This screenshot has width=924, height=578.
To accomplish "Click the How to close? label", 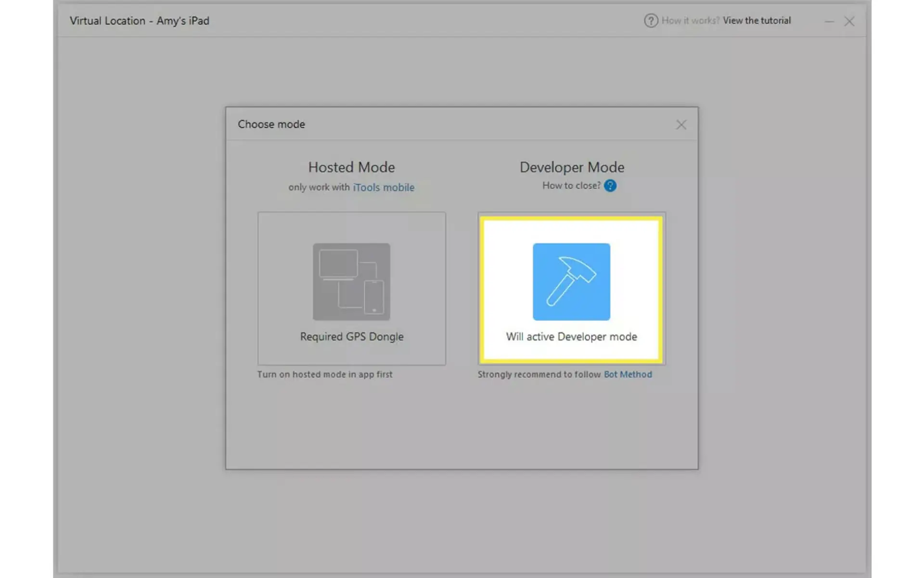I will [571, 185].
